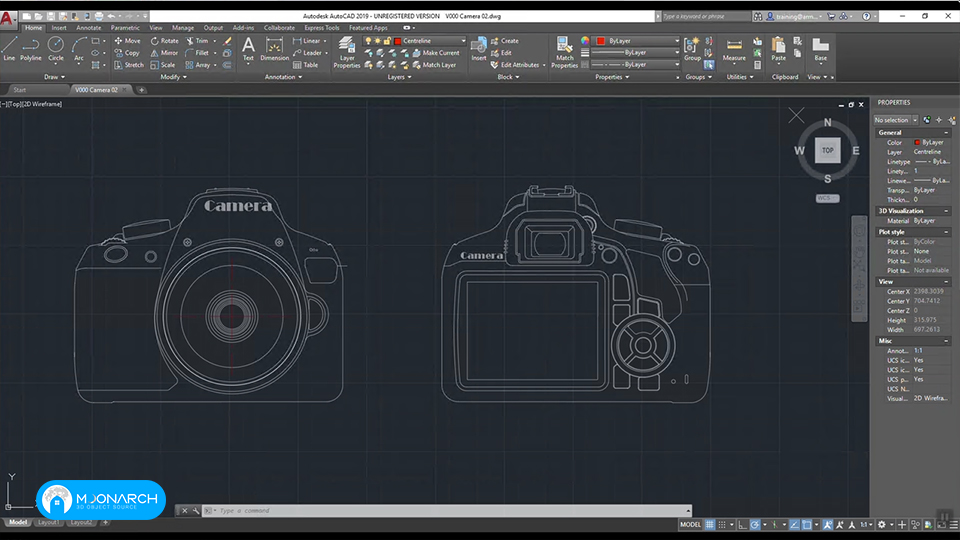
Task: Click the Fillet tool
Action: coord(197,53)
